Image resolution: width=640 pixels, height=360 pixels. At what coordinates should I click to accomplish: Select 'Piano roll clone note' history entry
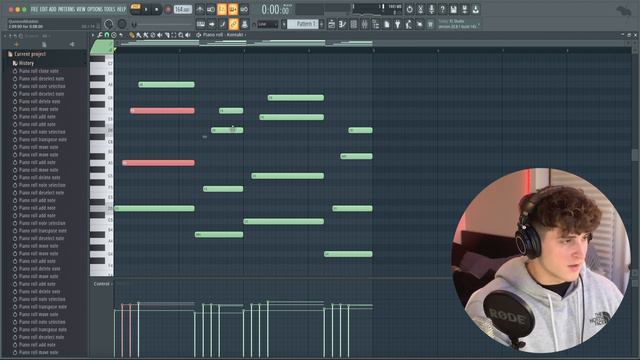coord(39,71)
